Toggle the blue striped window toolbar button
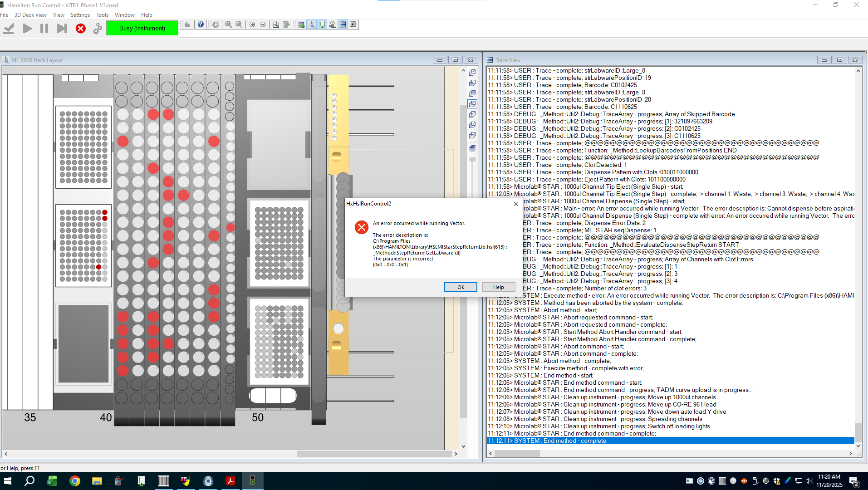The height and width of the screenshot is (490, 868). (343, 24)
